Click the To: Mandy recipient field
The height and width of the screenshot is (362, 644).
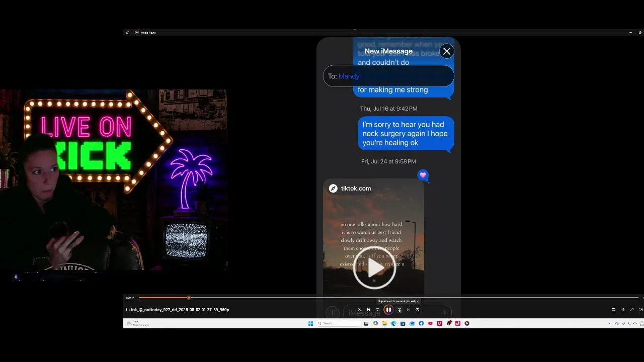[388, 76]
